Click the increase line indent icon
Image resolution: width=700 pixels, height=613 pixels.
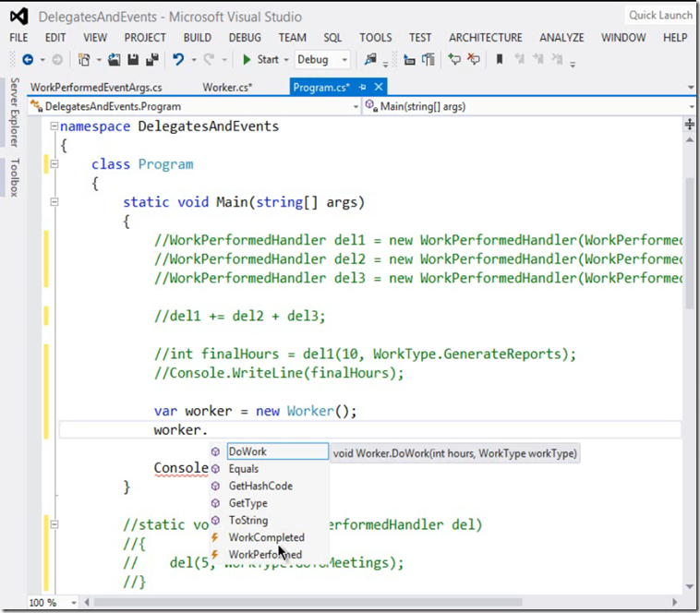click(x=428, y=59)
